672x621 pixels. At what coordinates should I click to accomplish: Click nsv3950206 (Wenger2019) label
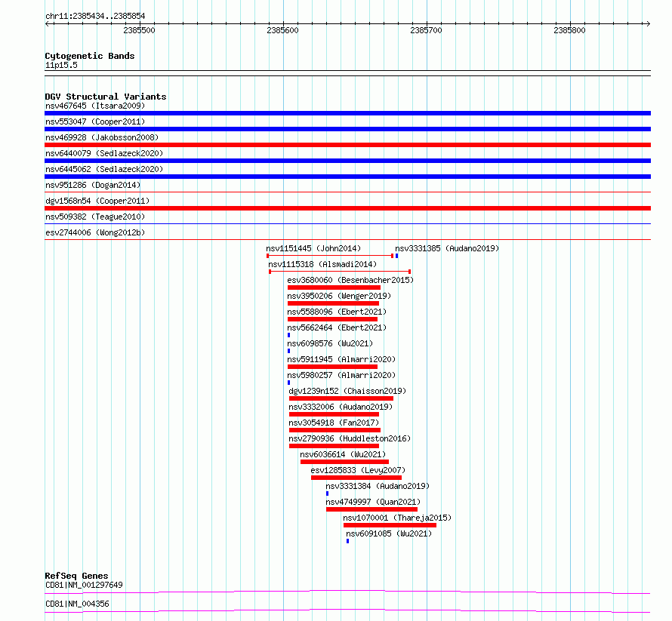click(339, 296)
